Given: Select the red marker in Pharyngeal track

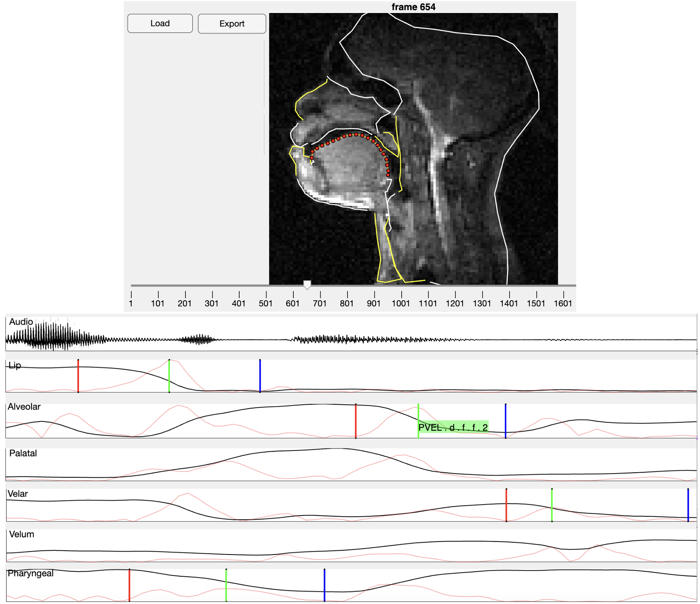Looking at the screenshot, I should point(129,585).
